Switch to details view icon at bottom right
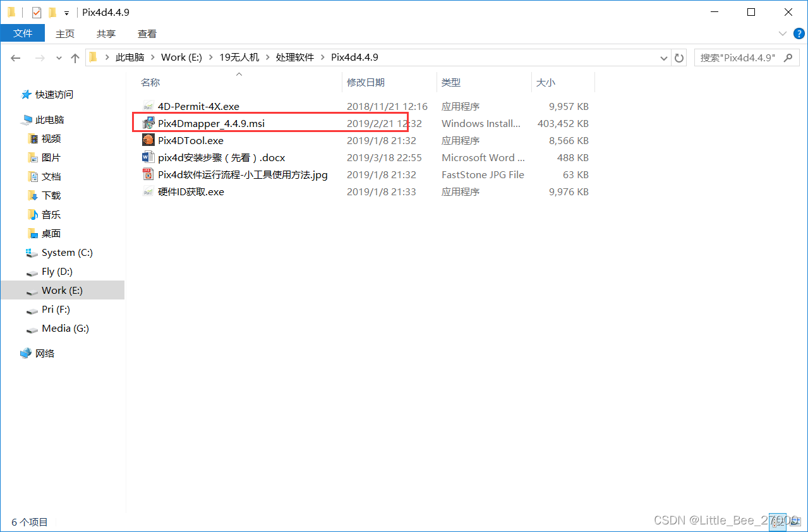The image size is (808, 532). 778,522
